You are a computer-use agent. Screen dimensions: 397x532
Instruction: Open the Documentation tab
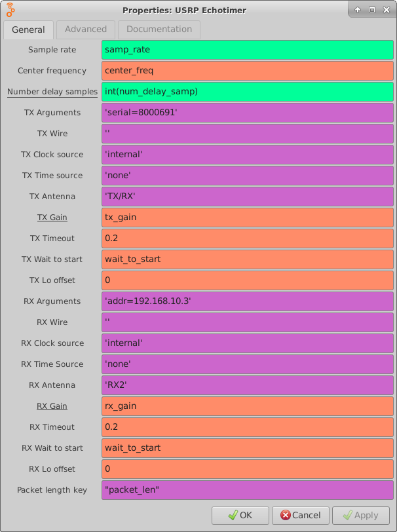(x=159, y=29)
